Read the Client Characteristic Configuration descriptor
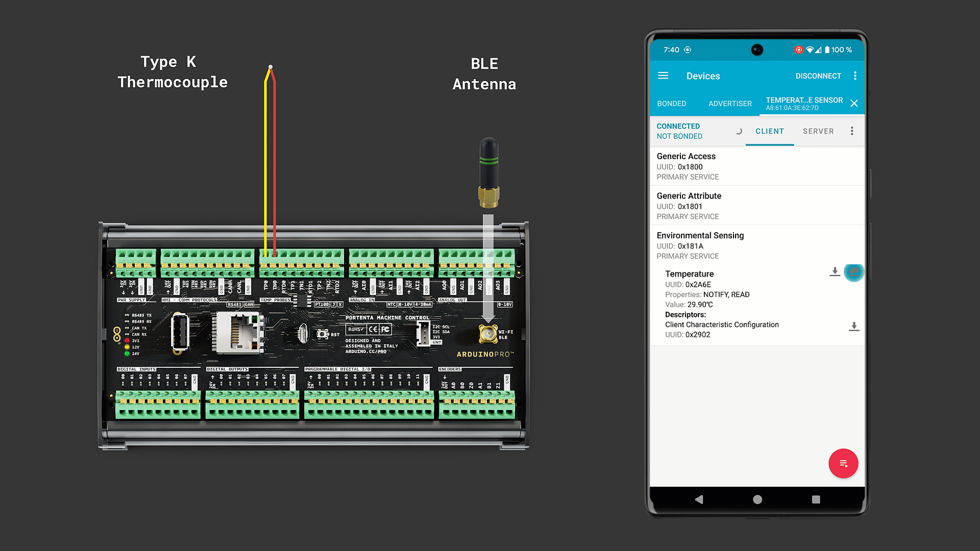980x551 pixels. [854, 327]
